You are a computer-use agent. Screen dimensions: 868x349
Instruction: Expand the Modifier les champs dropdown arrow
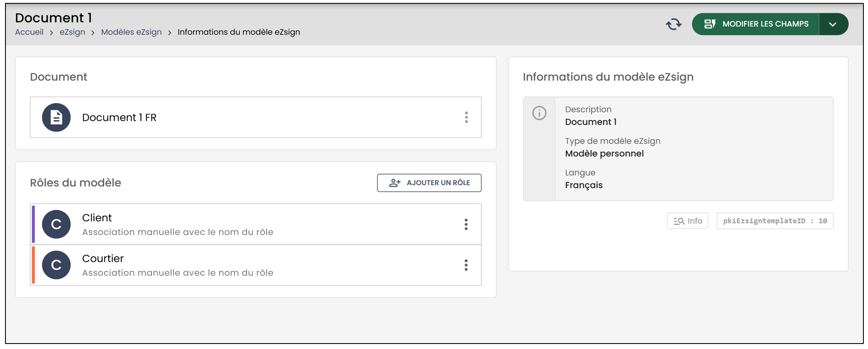coord(833,24)
